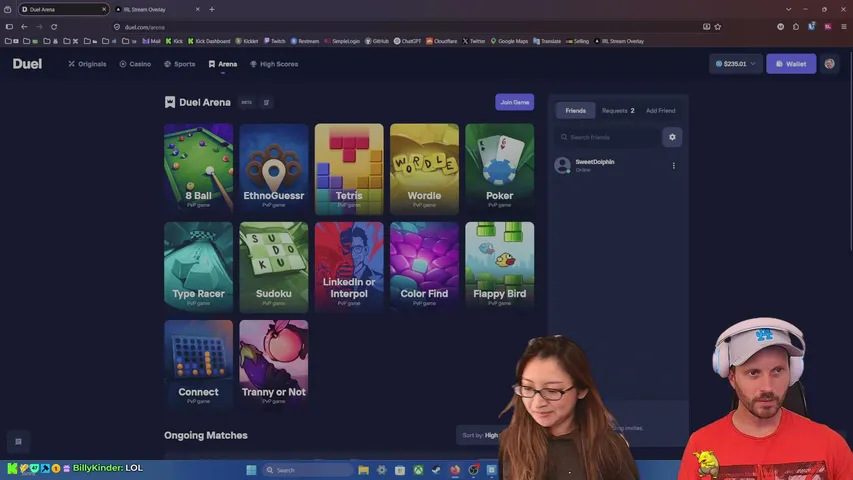The height and width of the screenshot is (480, 853).
Task: Open the Translate bookmark
Action: [x=547, y=41]
